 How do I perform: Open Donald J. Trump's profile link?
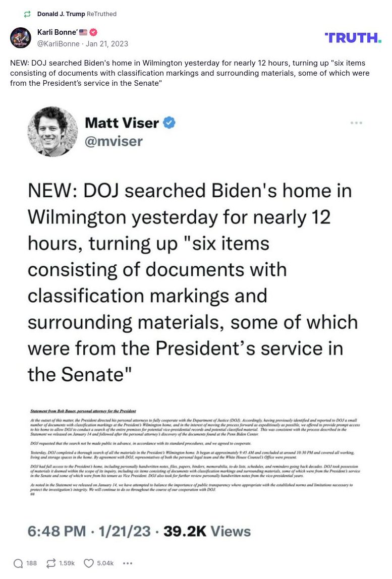tap(61, 14)
